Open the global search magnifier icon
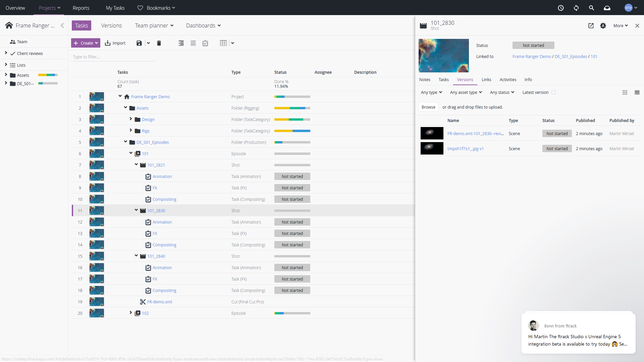Viewport: 644px width, 362px height. tap(592, 8)
